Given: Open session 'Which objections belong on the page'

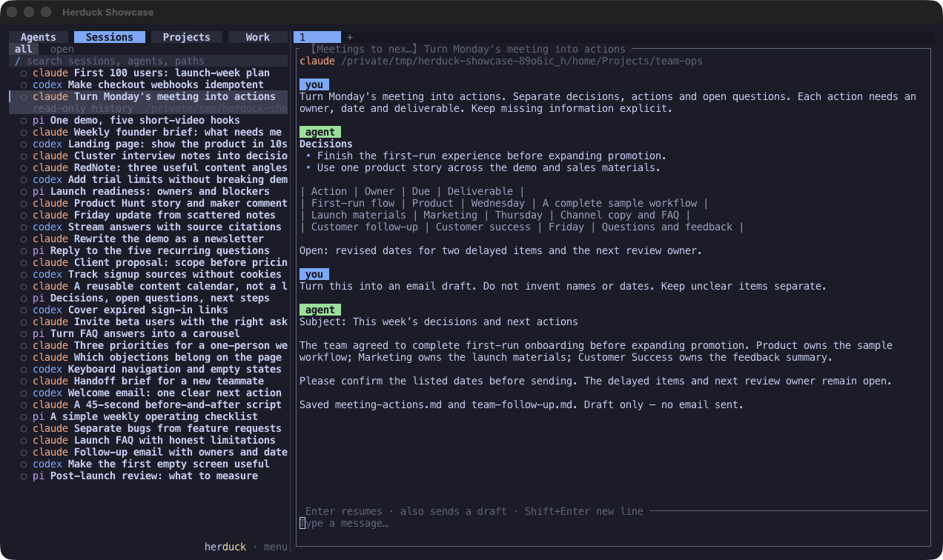Looking at the screenshot, I should pyautogui.click(x=148, y=357).
